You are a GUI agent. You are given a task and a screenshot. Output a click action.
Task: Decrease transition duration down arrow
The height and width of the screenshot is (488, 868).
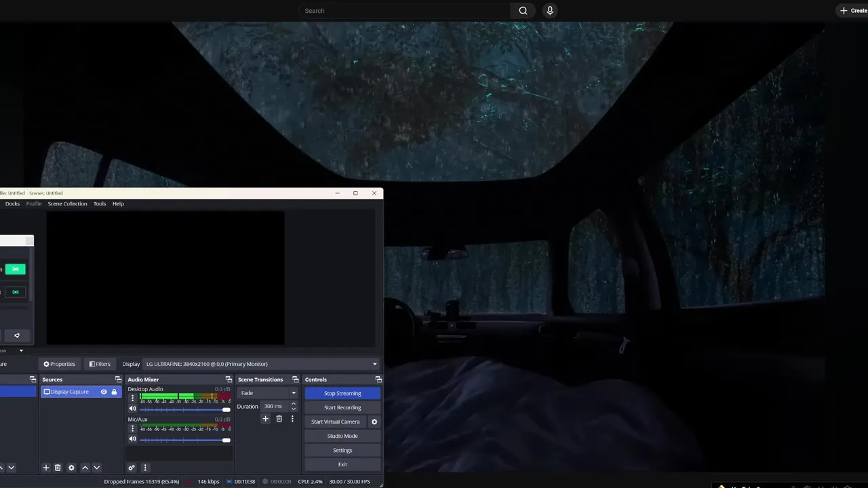294,409
